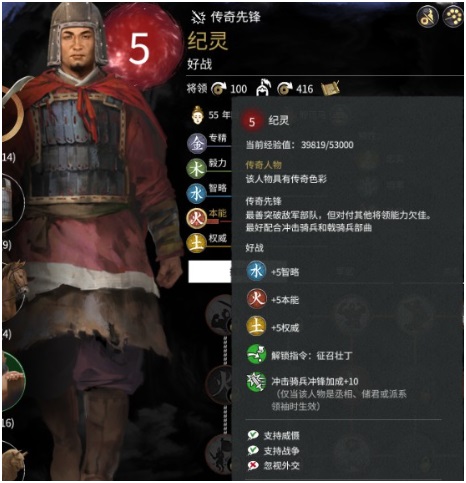The image size is (466, 483).
Task: Click the general helmet icon next to 100
Action: click(x=263, y=87)
